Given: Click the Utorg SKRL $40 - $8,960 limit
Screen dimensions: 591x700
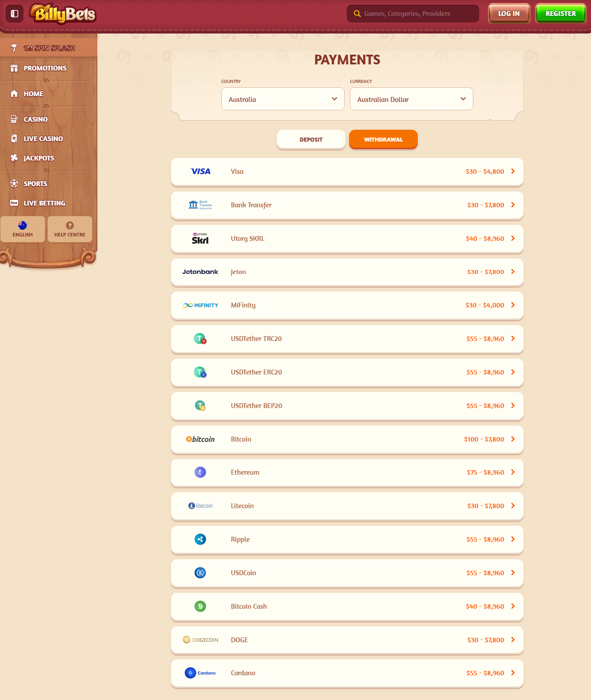Looking at the screenshot, I should [485, 239].
